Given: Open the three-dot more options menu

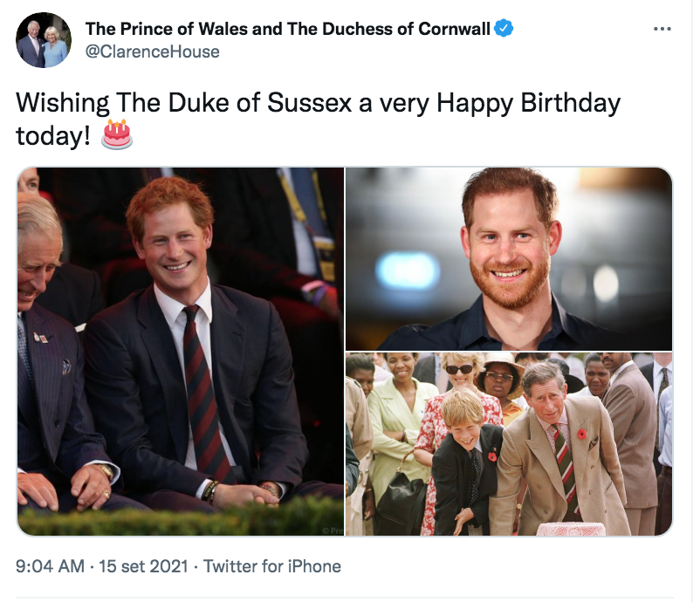Looking at the screenshot, I should (662, 29).
